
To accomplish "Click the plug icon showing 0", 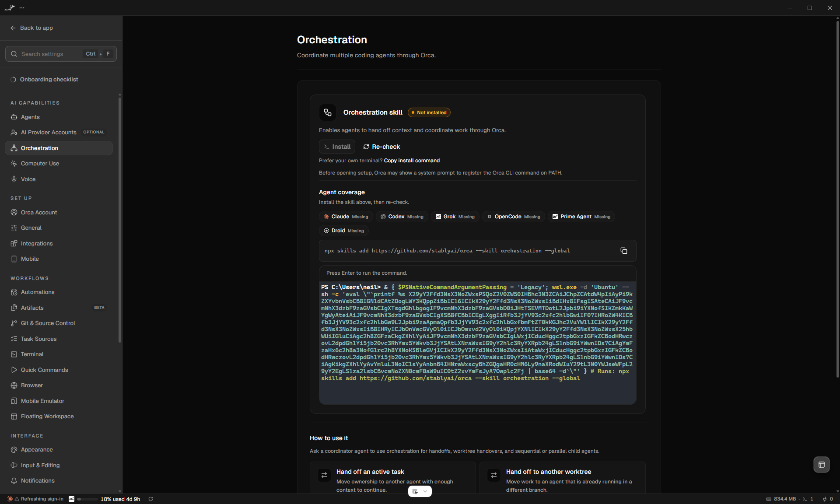I will click(827, 499).
